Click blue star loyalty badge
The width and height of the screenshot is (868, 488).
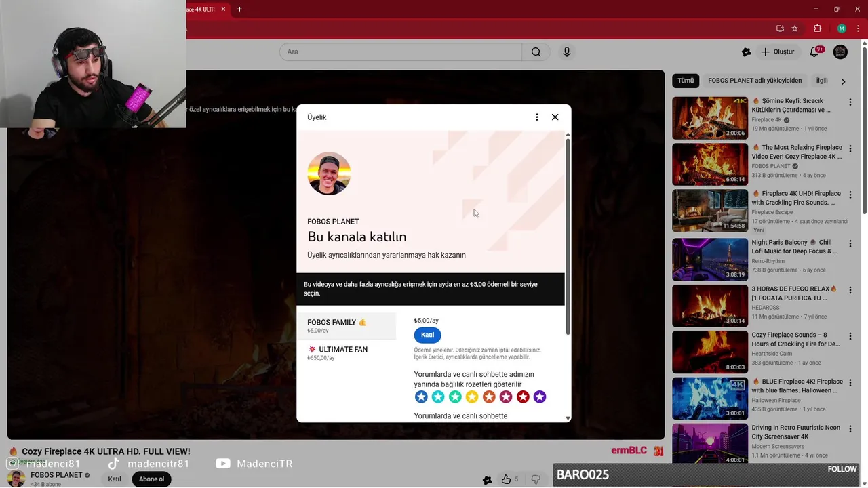point(421,396)
